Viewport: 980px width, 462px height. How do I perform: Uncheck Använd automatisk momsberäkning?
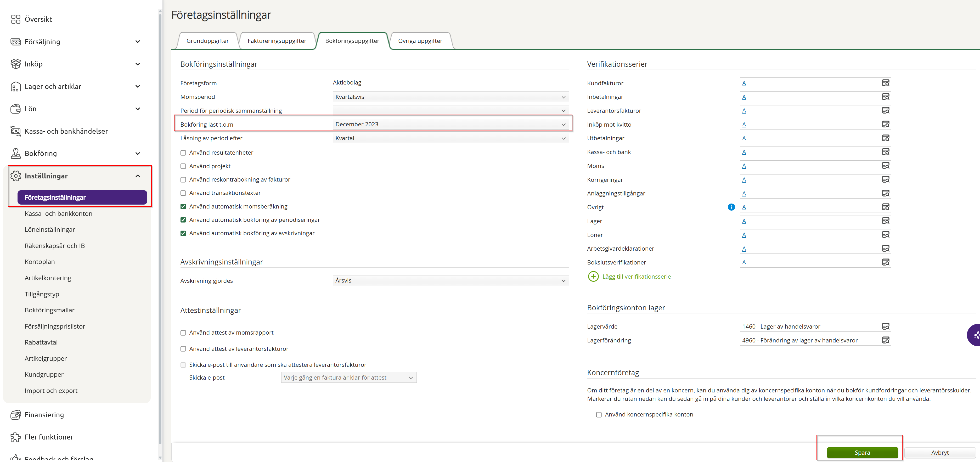pos(183,207)
